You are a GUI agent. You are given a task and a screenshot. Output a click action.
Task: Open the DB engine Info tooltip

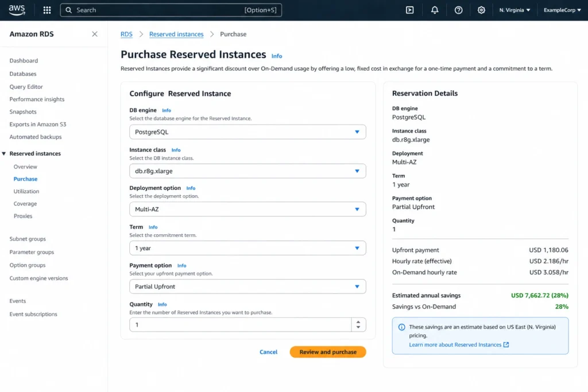click(x=167, y=110)
